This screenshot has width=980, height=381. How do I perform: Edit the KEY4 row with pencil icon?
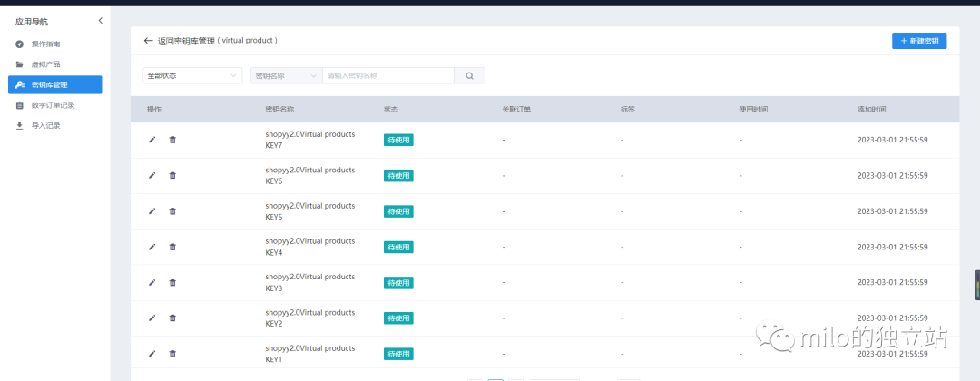click(152, 247)
